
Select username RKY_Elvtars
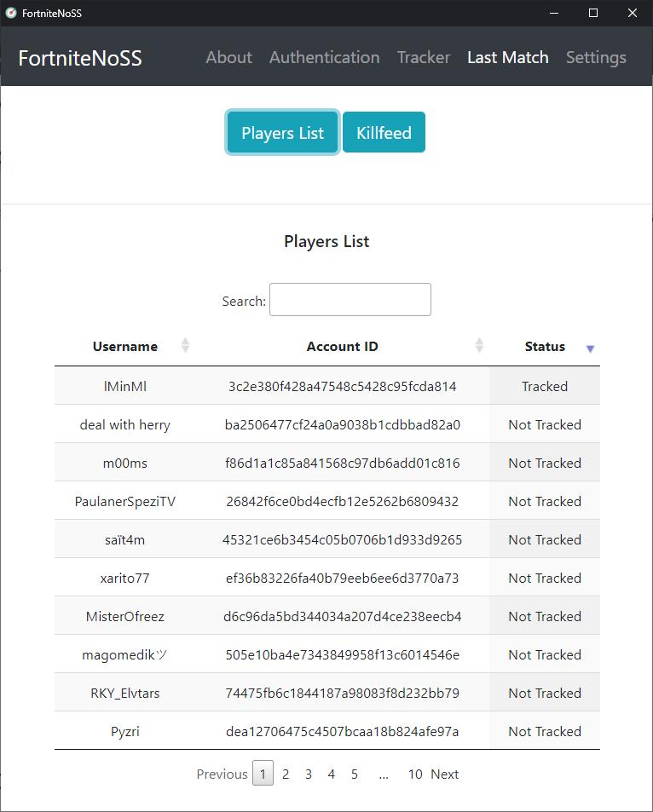[125, 693]
